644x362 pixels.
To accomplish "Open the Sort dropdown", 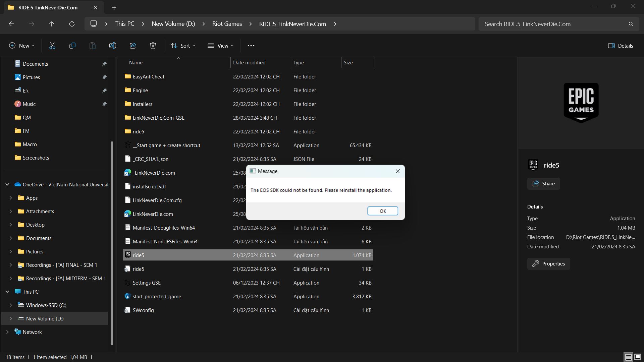I will (183, 46).
